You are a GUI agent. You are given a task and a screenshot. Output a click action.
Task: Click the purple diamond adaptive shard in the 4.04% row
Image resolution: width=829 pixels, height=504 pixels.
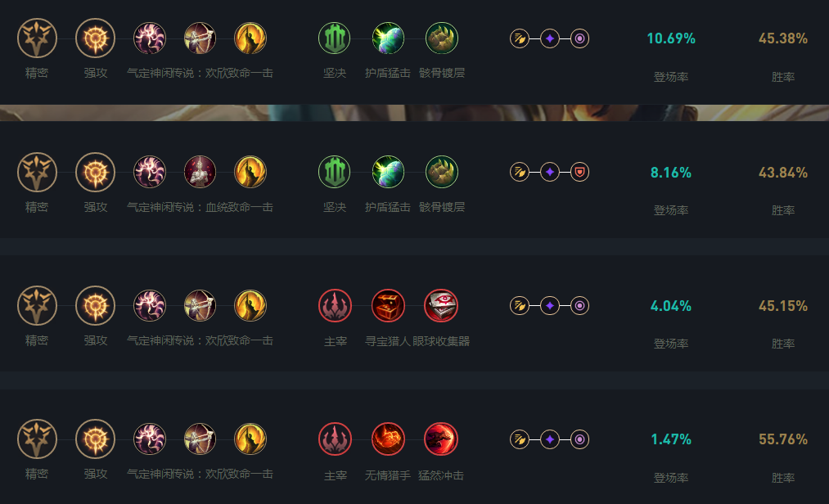(549, 306)
